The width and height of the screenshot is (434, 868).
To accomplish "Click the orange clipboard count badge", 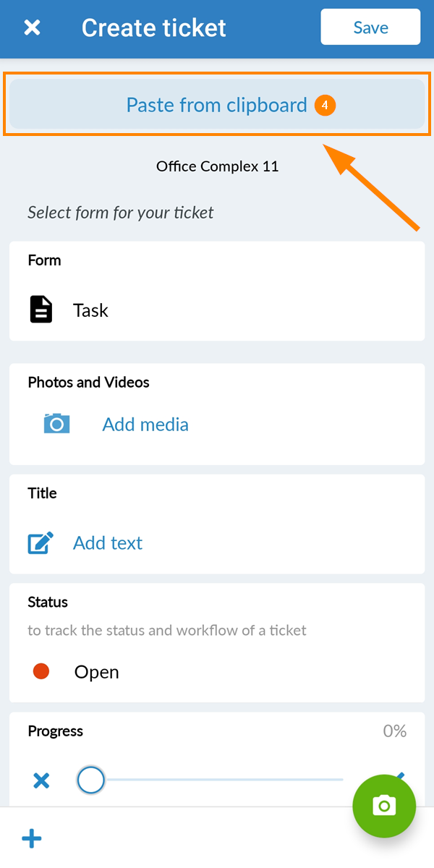I will (325, 106).
